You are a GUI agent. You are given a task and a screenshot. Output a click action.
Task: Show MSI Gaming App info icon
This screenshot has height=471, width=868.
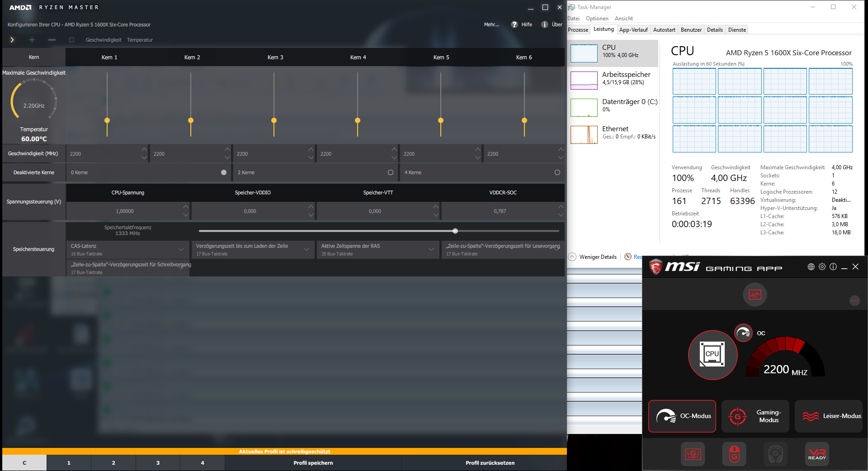833,267
